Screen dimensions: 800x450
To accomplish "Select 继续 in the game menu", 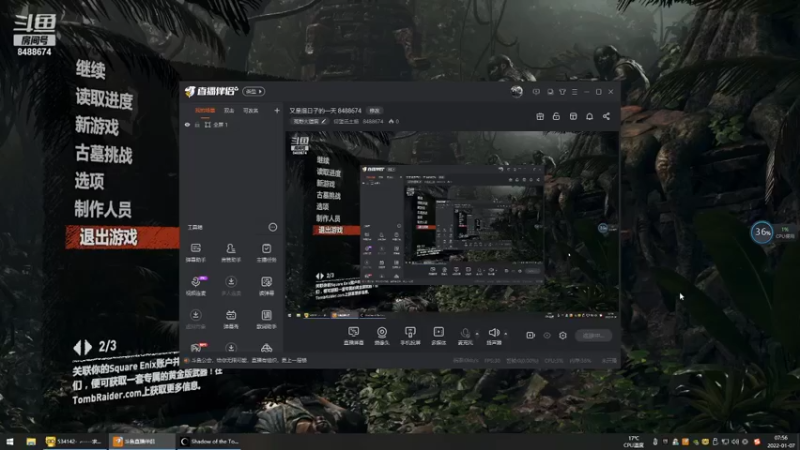I will click(90, 69).
